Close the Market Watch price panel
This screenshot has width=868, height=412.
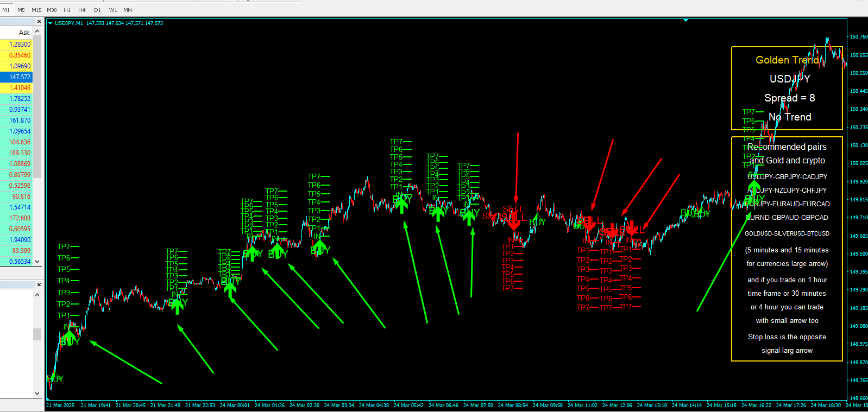[x=39, y=22]
